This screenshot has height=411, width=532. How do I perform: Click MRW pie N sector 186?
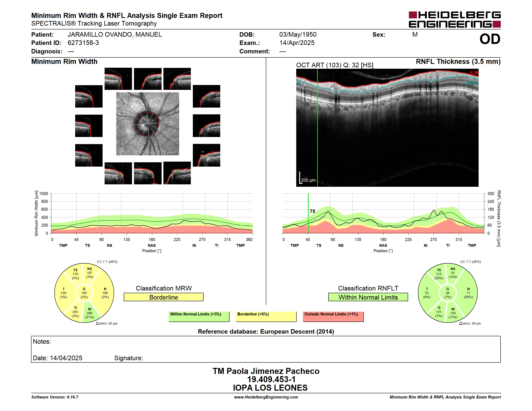point(105,293)
